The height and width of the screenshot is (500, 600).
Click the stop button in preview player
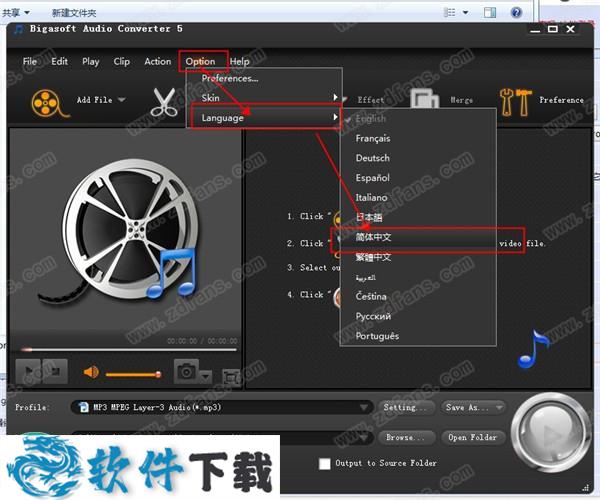(x=55, y=371)
